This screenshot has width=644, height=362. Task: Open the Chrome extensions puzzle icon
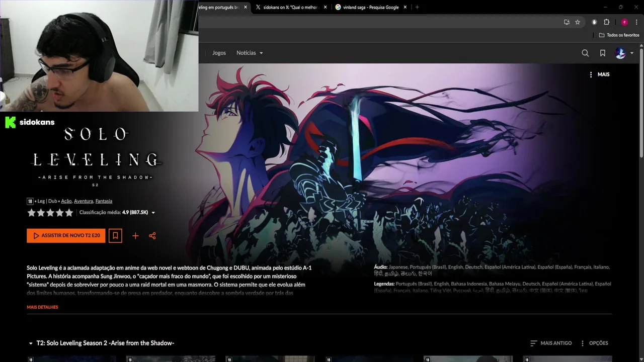pyautogui.click(x=606, y=22)
